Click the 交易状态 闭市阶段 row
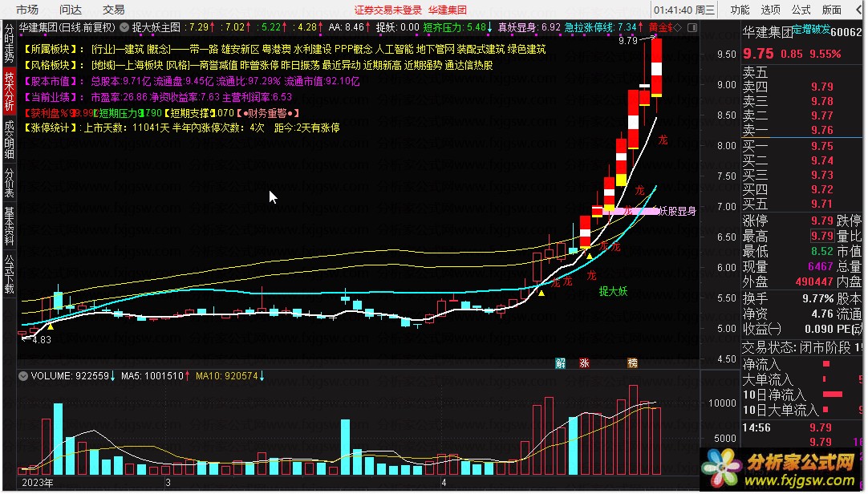This screenshot has height=494, width=868. click(x=802, y=347)
